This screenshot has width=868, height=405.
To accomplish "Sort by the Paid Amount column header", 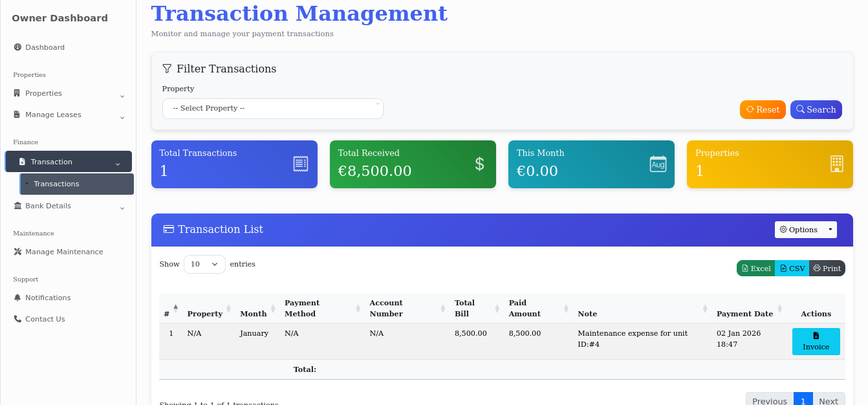I will (x=525, y=308).
